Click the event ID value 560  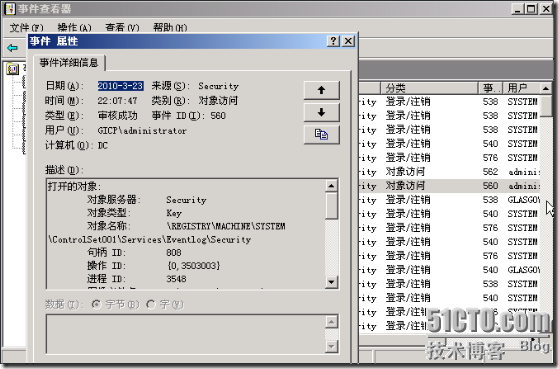pos(218,116)
